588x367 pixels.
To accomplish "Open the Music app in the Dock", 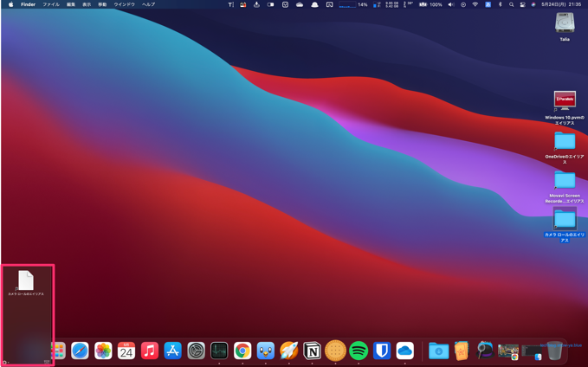I will pos(150,351).
